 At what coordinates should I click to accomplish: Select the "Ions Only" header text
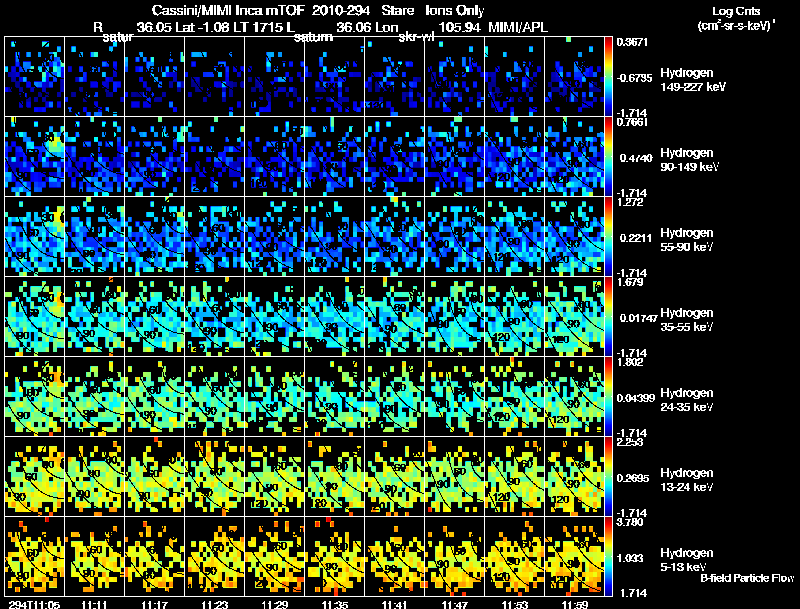pyautogui.click(x=455, y=11)
